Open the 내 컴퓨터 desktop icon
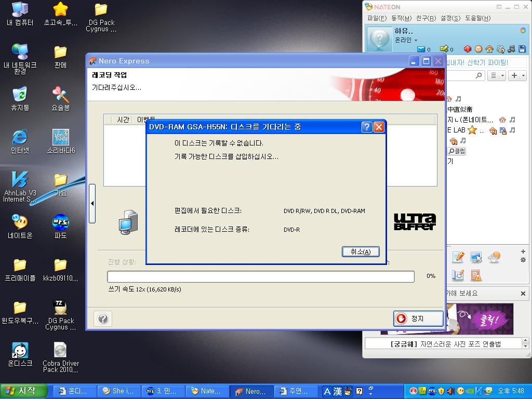The image size is (532, 399). pos(20,14)
